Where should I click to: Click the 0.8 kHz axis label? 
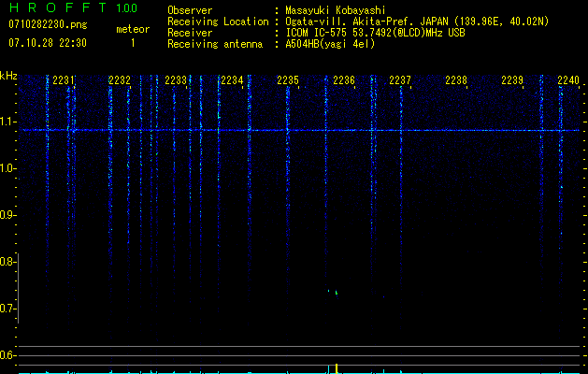click(x=7, y=262)
